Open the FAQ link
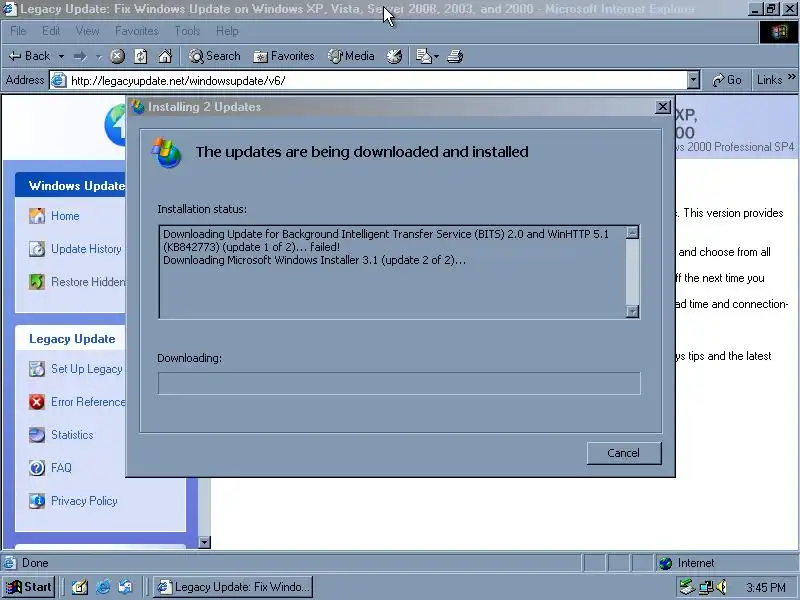800x600 pixels. coord(61,468)
